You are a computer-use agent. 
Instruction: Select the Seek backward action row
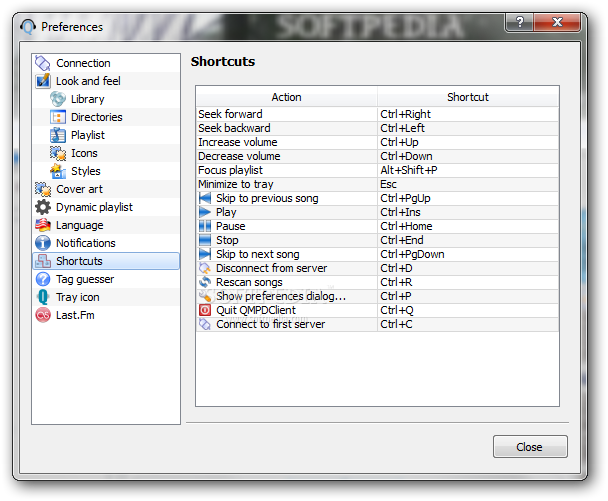[287, 128]
